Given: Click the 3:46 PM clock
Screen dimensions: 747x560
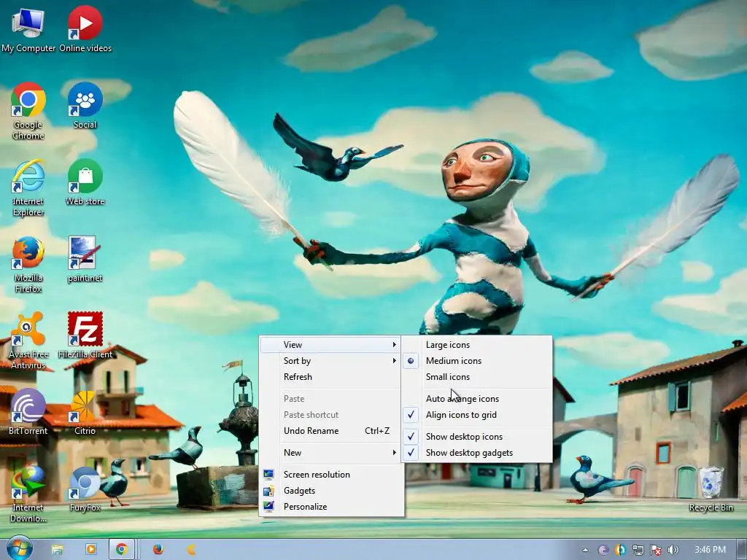Looking at the screenshot, I should point(710,550).
